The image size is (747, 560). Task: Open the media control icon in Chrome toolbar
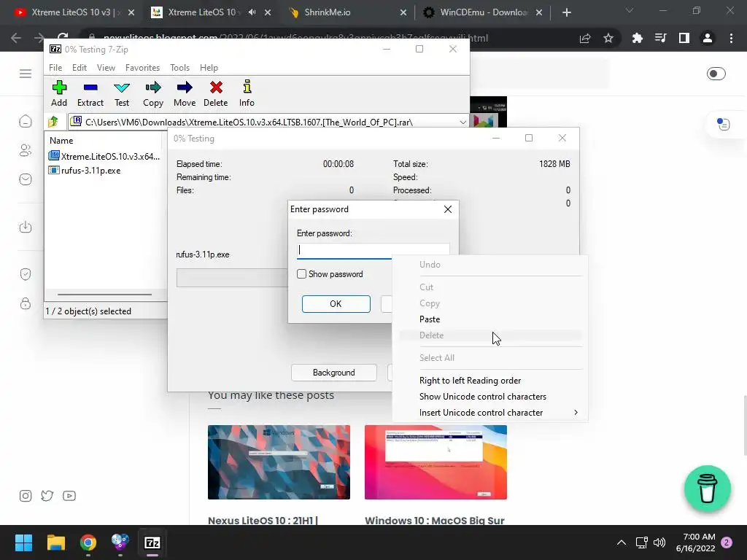(661, 38)
